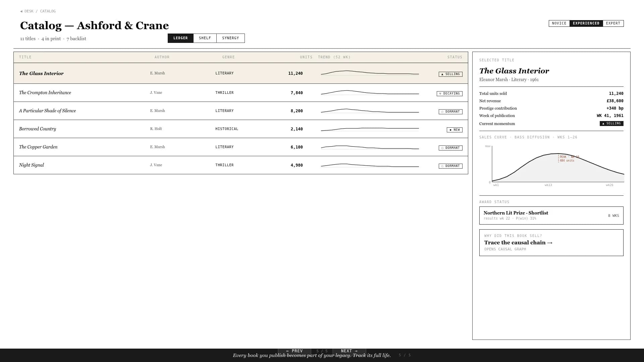Click Dormant badge for A Particular Shade of Silence
This screenshot has width=644, height=362.
(450, 112)
